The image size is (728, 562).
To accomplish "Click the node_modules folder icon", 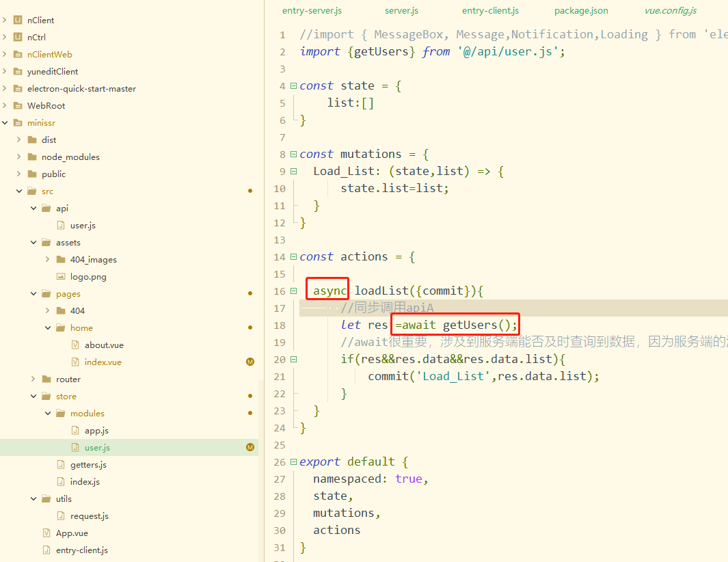I will click(32, 157).
